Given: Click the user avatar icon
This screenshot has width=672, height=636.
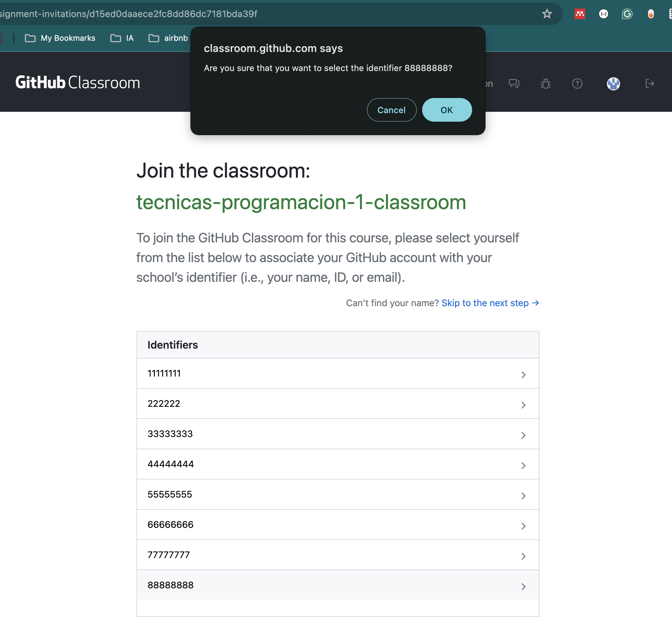Looking at the screenshot, I should tap(613, 84).
